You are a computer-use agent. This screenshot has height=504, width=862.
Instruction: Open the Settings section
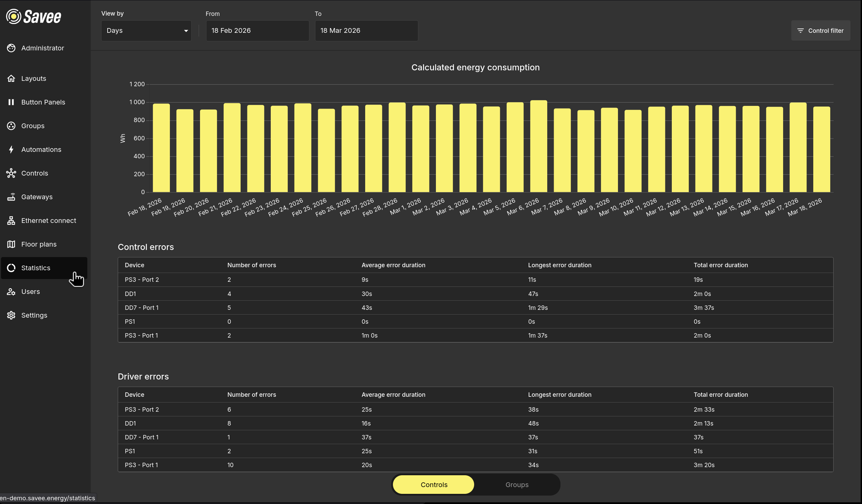[x=34, y=315]
